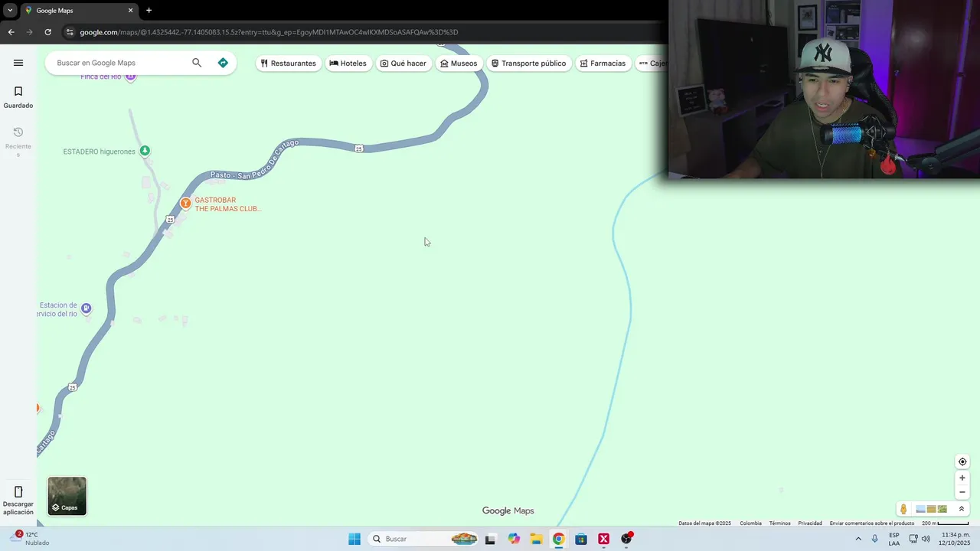
Task: Open the Privacidad link
Action: point(810,523)
